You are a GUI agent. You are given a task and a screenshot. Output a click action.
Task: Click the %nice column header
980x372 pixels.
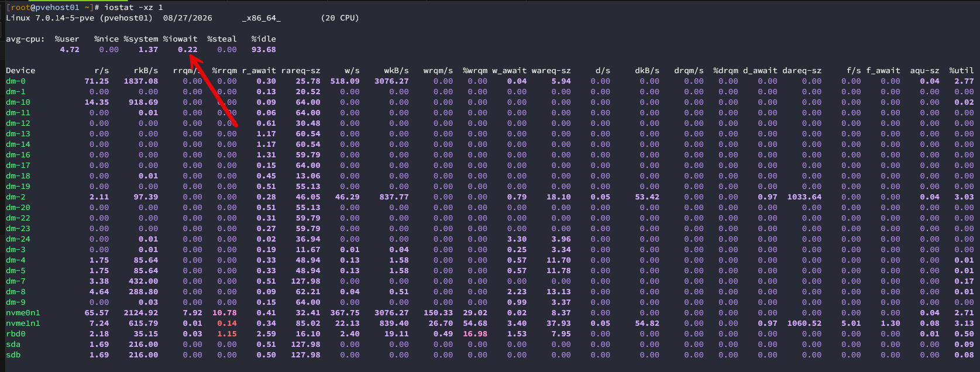tap(106, 39)
